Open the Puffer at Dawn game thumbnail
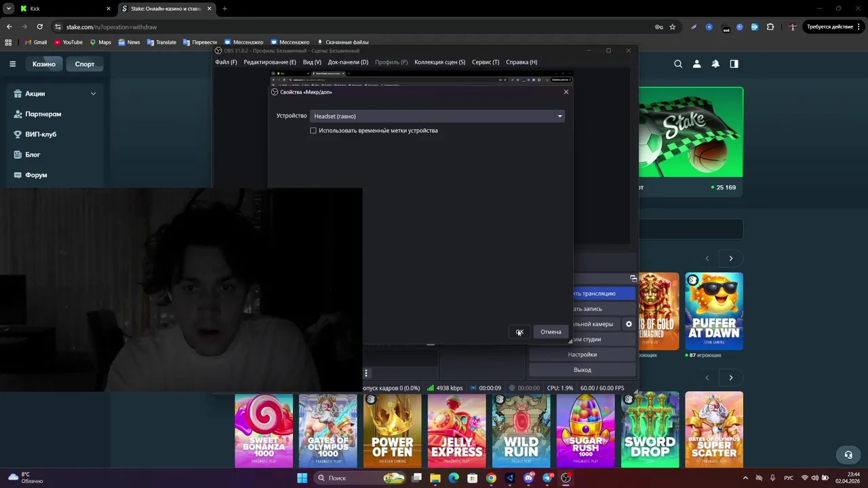The height and width of the screenshot is (488, 868). pos(714,311)
